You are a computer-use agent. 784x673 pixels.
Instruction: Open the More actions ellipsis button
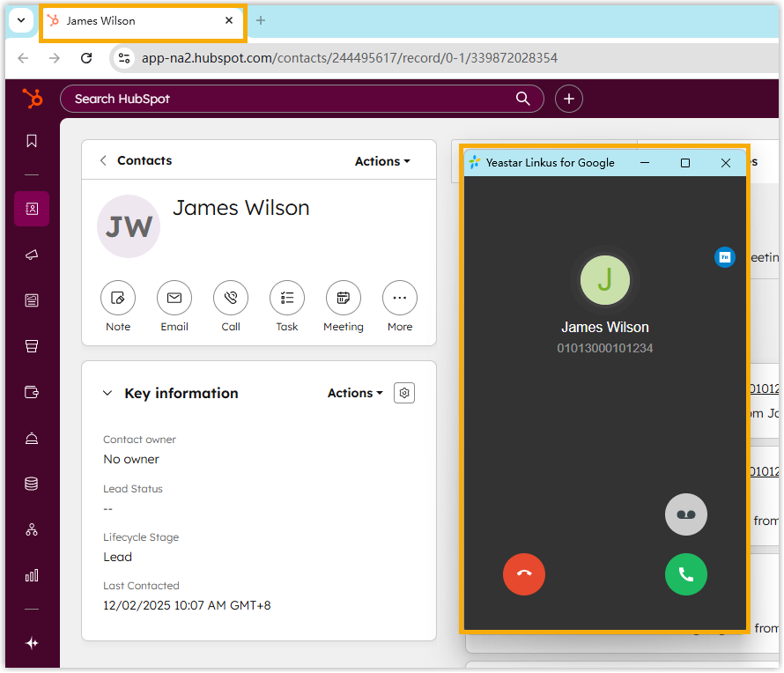tap(400, 299)
